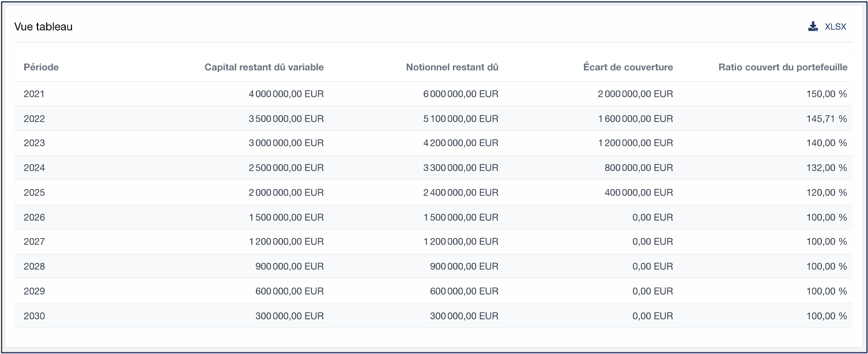The width and height of the screenshot is (868, 354).
Task: Select the 2021 period row
Action: pyautogui.click(x=34, y=94)
